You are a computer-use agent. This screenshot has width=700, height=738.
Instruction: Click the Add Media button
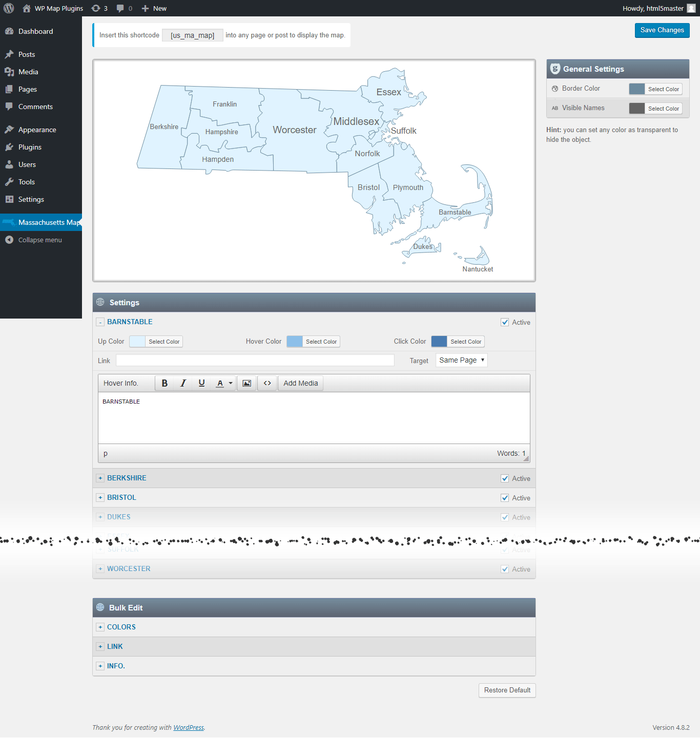point(301,383)
